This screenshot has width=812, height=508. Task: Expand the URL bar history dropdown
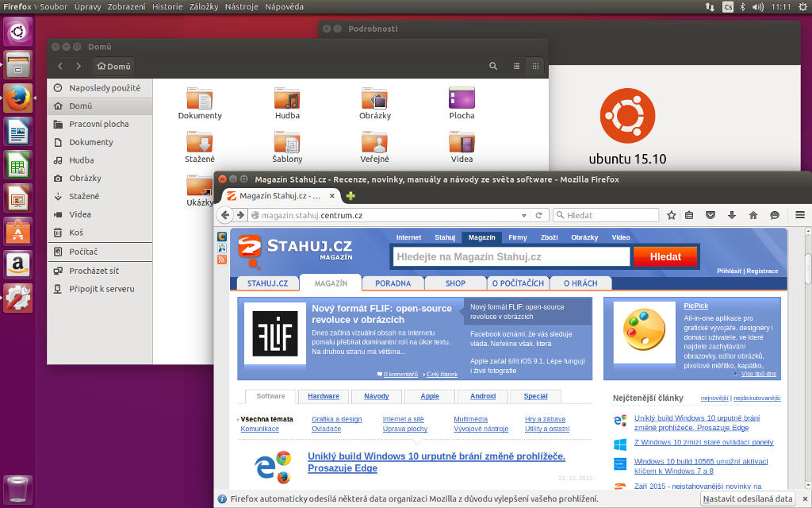[x=524, y=216]
